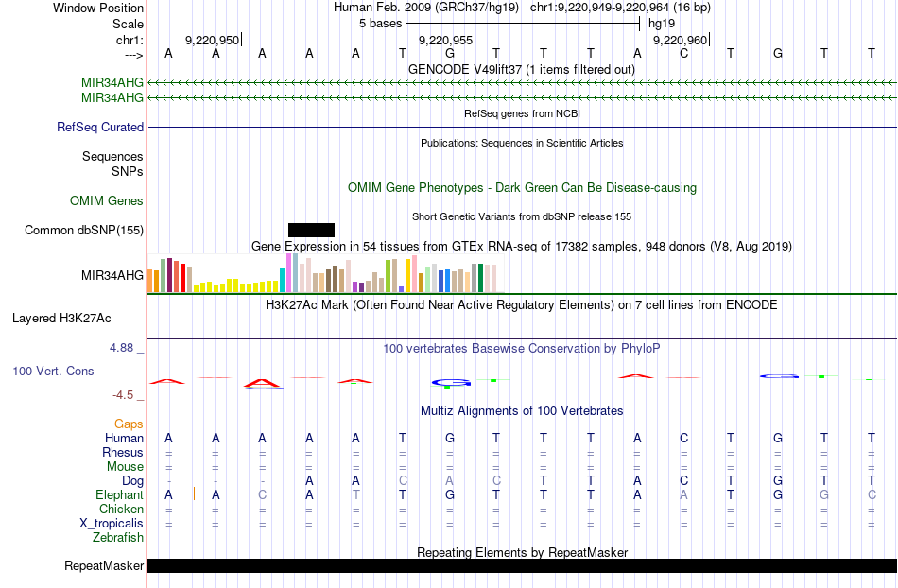Click the RefSeq genes from NCBI title
898x588 pixels.
522,113
